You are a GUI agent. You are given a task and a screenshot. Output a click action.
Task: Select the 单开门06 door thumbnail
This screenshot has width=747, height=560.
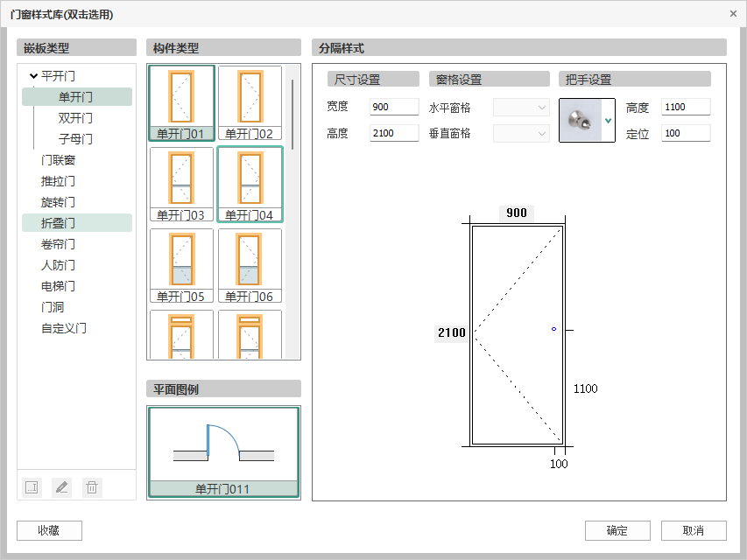[x=250, y=266]
